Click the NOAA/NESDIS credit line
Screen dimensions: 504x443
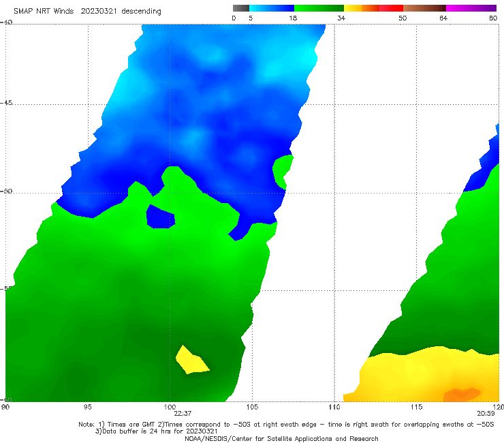coord(281,438)
